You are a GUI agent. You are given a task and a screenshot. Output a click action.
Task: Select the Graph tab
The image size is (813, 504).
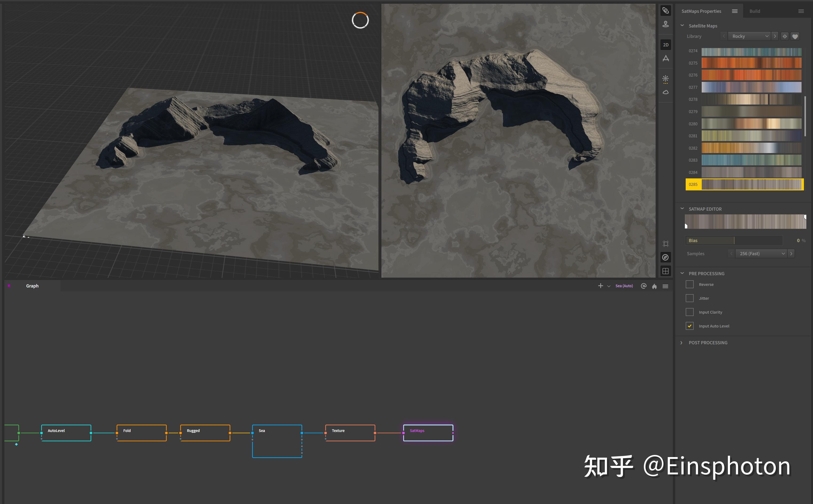tap(32, 286)
